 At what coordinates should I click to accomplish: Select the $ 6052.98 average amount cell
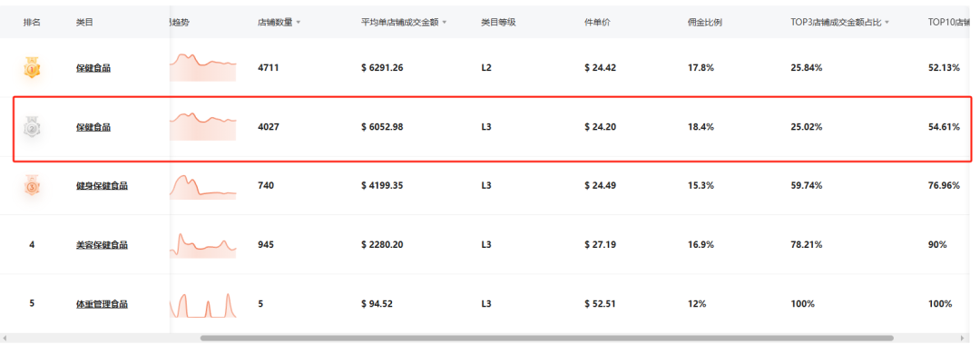coord(382,127)
